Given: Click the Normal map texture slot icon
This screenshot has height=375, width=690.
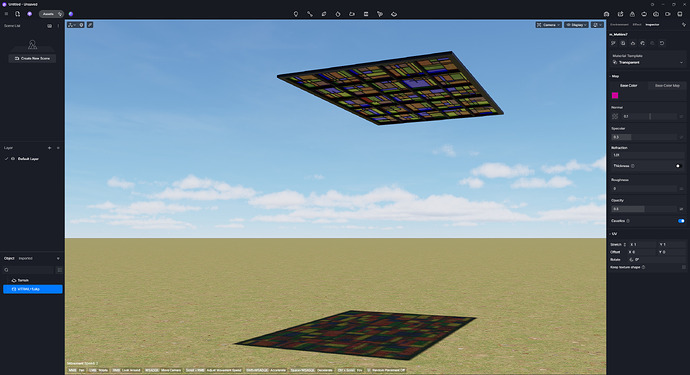Looking at the screenshot, I should pyautogui.click(x=615, y=117).
